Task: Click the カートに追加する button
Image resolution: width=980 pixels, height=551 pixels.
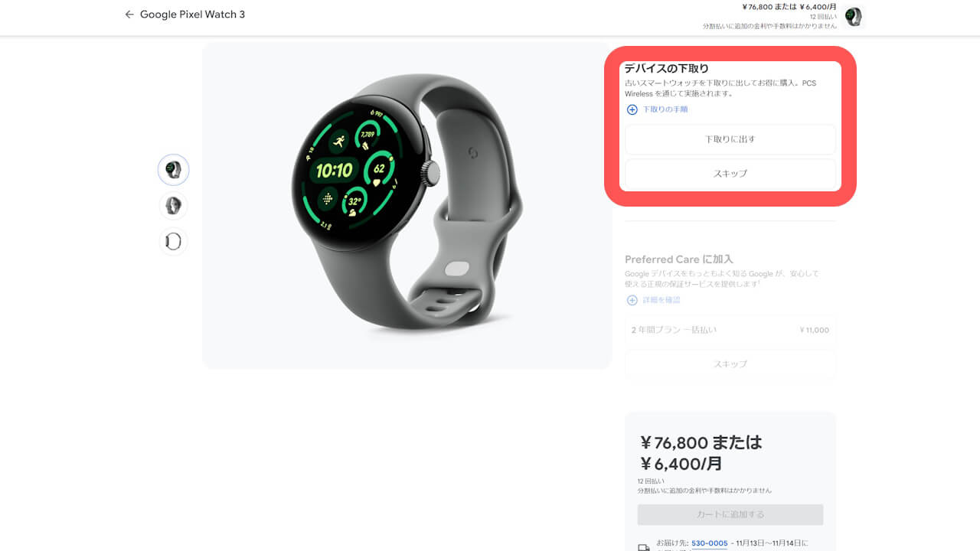Action: (730, 514)
